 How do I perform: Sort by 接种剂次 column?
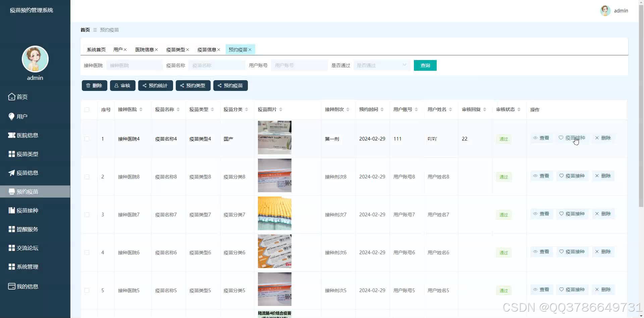348,110
